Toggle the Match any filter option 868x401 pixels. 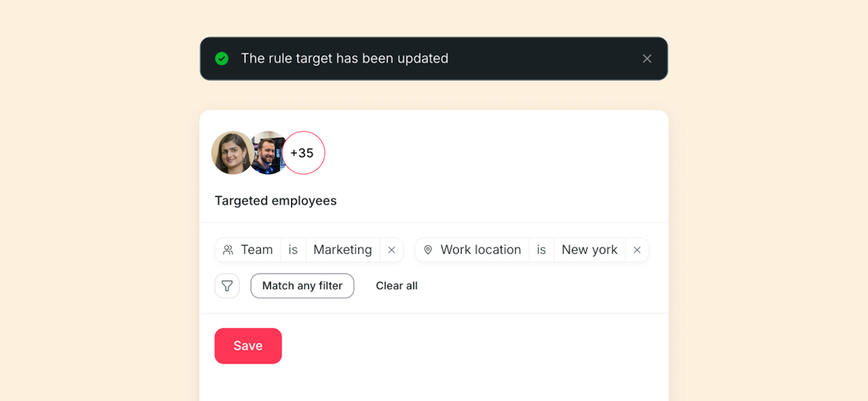click(x=302, y=286)
